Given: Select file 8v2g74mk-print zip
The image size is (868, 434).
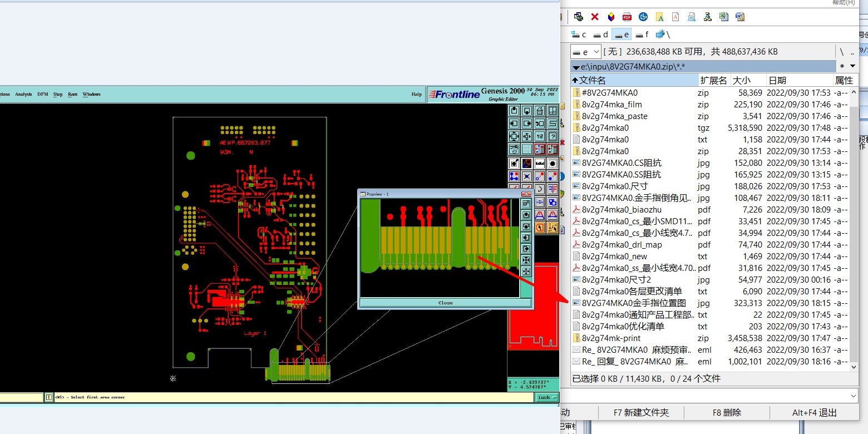Looking at the screenshot, I should coord(710,338).
